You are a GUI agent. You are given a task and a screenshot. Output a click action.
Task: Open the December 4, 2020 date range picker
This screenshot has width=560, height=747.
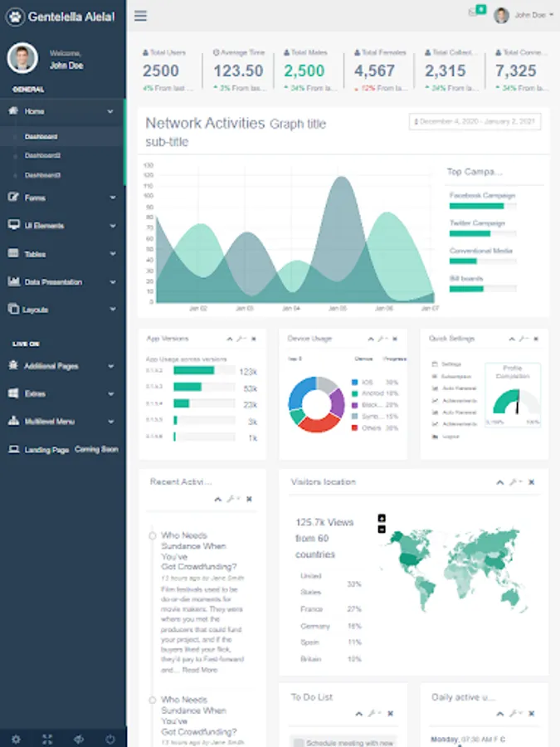(x=475, y=121)
